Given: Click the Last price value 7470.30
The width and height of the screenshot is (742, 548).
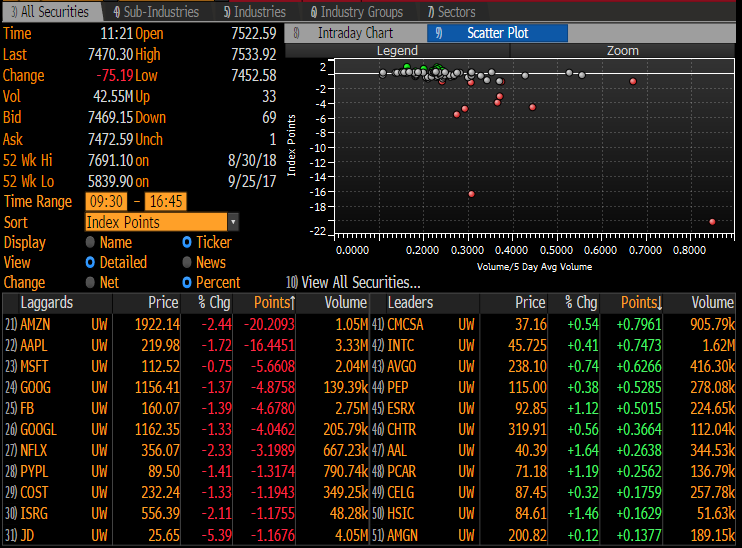Looking at the screenshot, I should point(110,54).
